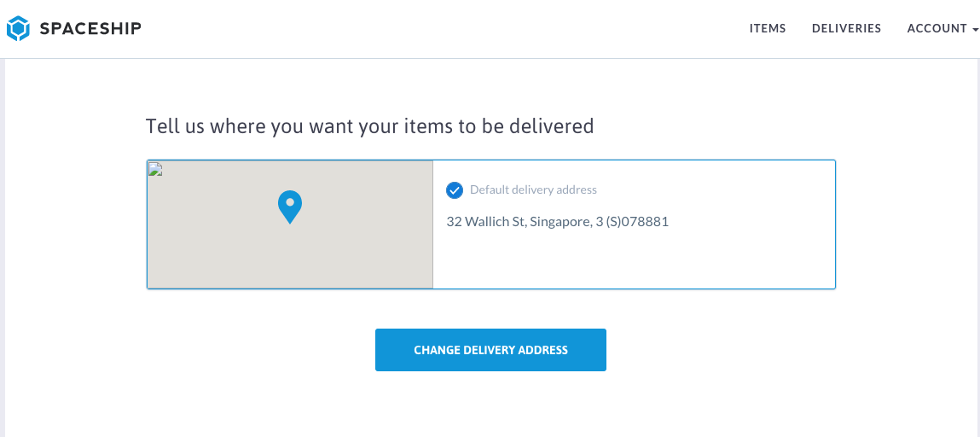Click the street name "32 Wallich St"
980x437 pixels.
(x=485, y=222)
